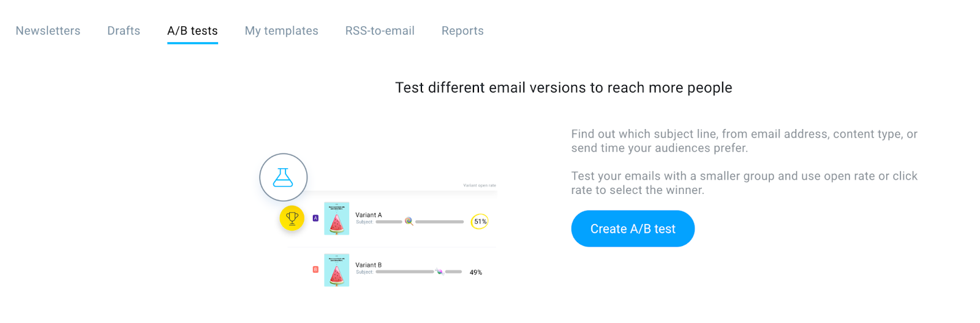Open the Newsletters tab
Image resolution: width=980 pixels, height=323 pixels.
click(x=48, y=31)
